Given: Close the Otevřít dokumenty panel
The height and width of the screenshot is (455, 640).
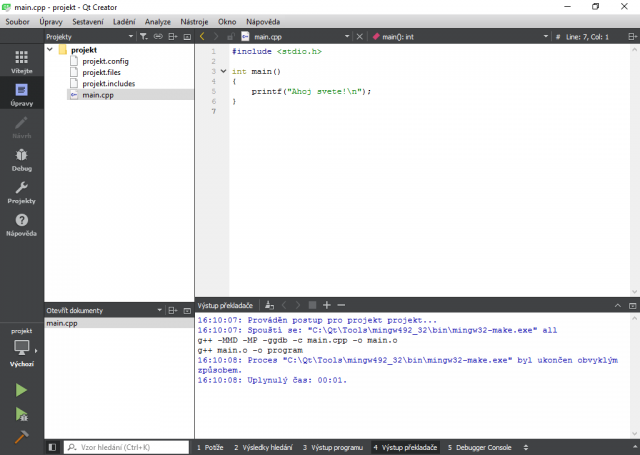Looking at the screenshot, I should click(x=187, y=311).
